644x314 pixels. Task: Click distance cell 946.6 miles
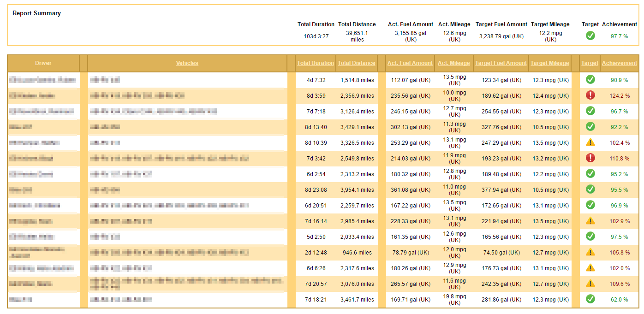(357, 253)
